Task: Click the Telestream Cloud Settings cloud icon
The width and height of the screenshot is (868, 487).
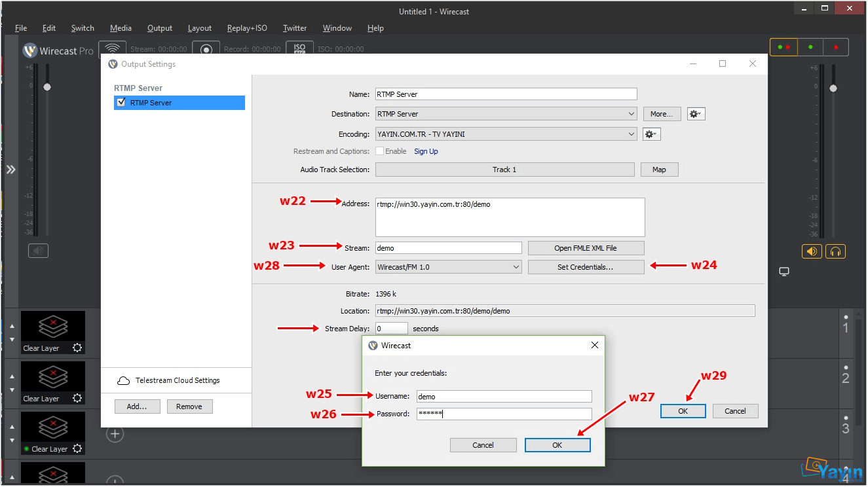Action: [x=123, y=380]
